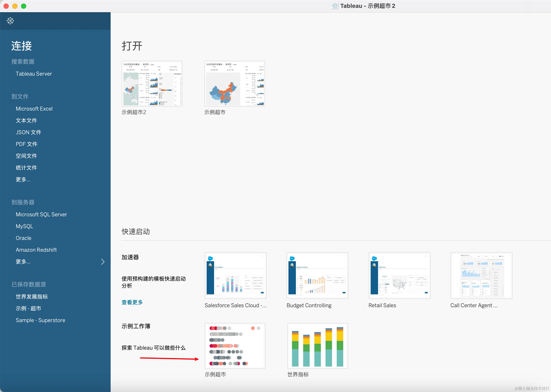
Task: Choose the JSON 文件 connector
Action: point(28,132)
